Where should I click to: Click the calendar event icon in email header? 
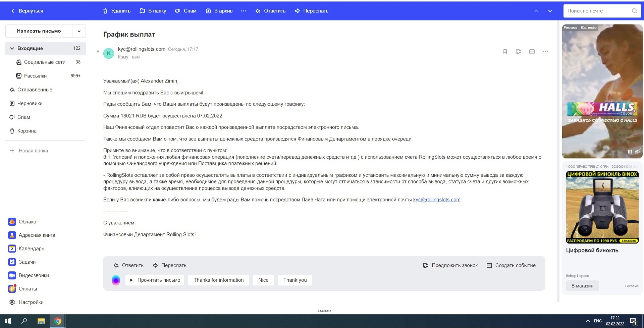click(532, 51)
